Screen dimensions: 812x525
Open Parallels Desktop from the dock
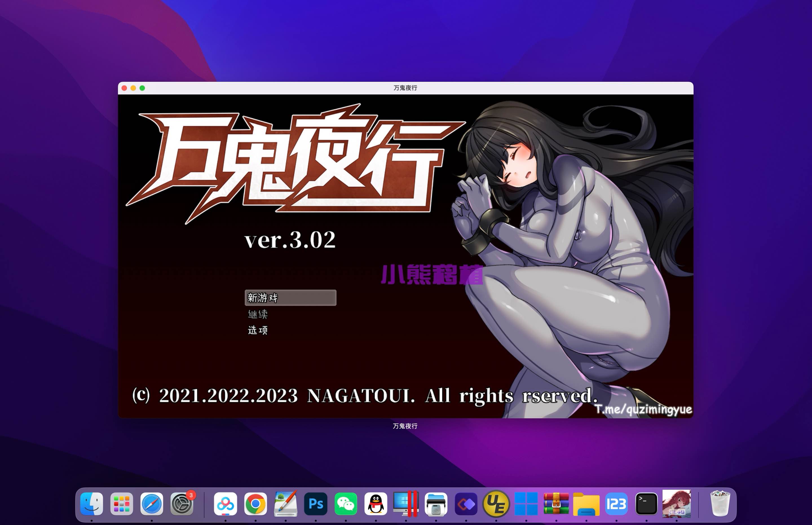click(x=406, y=504)
